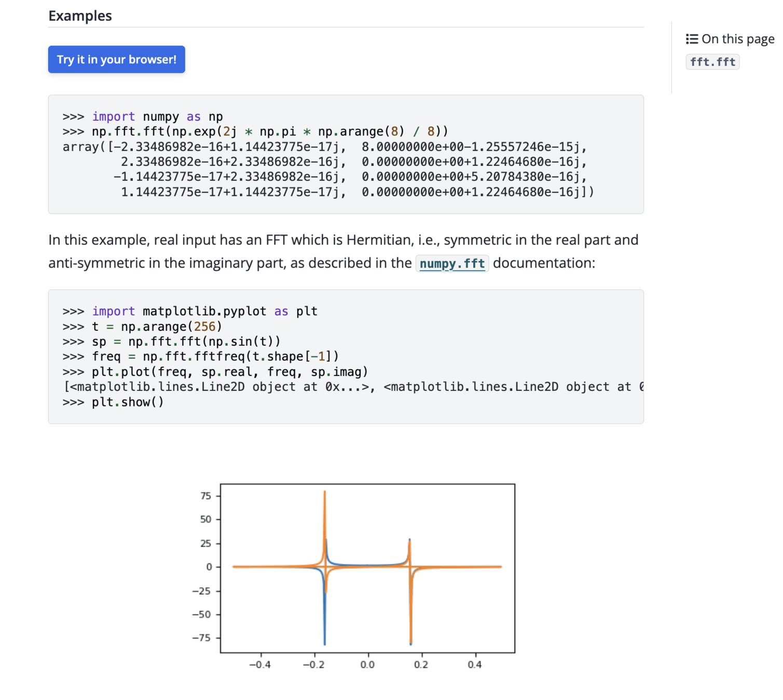Click the 'import numpy as np' code line

click(x=143, y=117)
